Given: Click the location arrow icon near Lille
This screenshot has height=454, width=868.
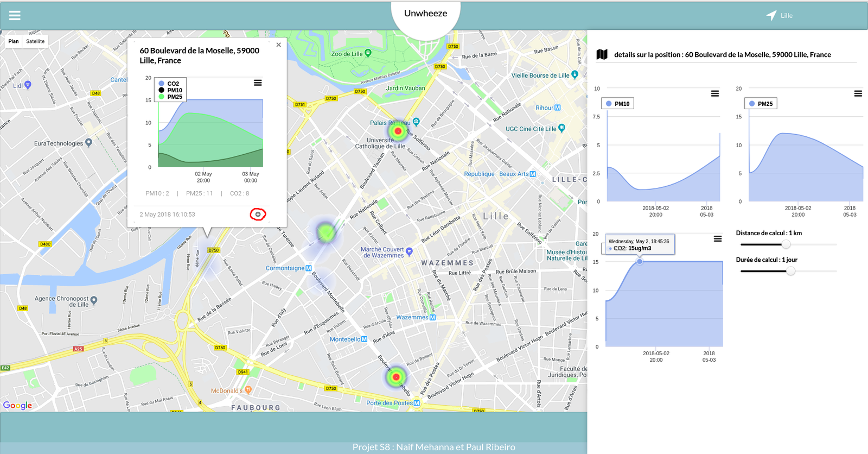Looking at the screenshot, I should 771,16.
